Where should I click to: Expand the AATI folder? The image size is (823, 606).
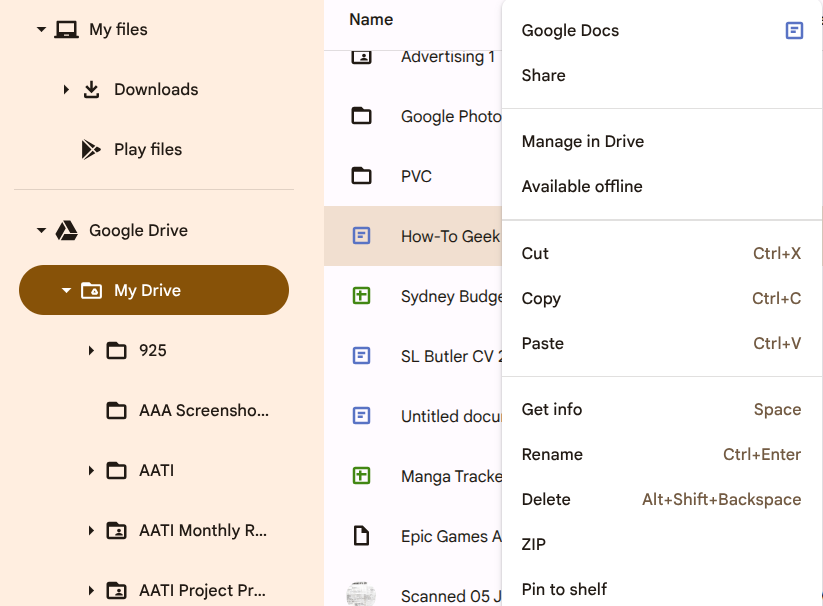point(90,470)
